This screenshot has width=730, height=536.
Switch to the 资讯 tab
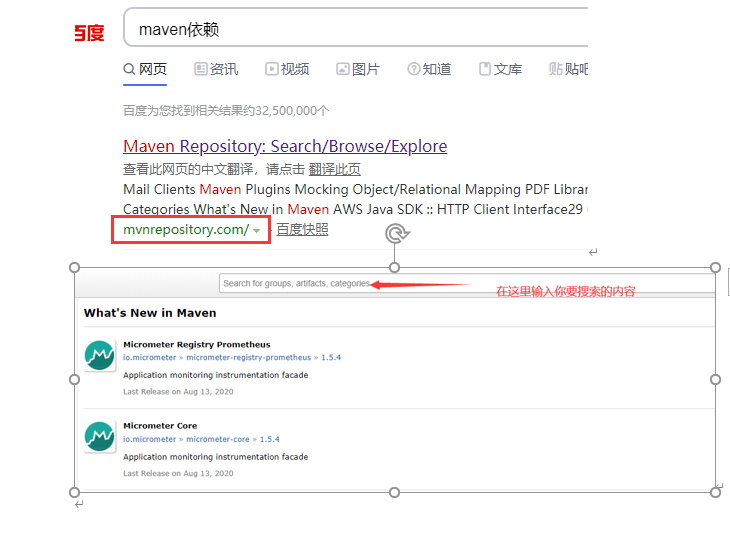pyautogui.click(x=216, y=69)
